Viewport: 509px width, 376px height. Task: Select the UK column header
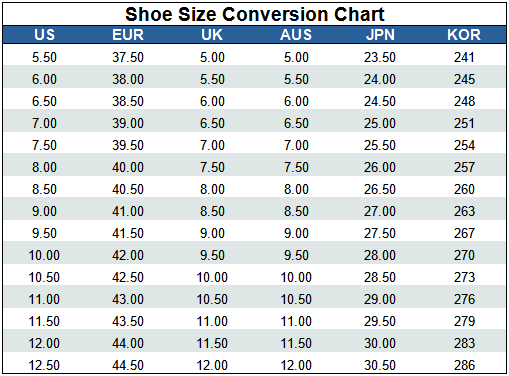pos(212,35)
